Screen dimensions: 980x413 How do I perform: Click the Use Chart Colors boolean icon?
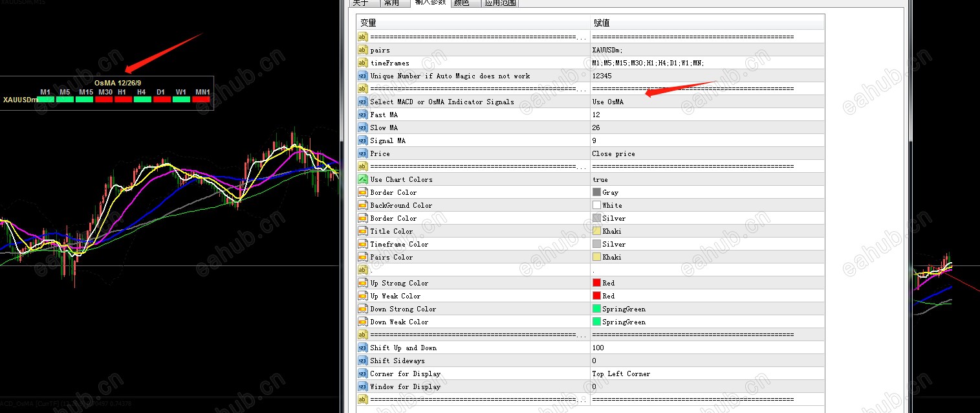pos(362,179)
